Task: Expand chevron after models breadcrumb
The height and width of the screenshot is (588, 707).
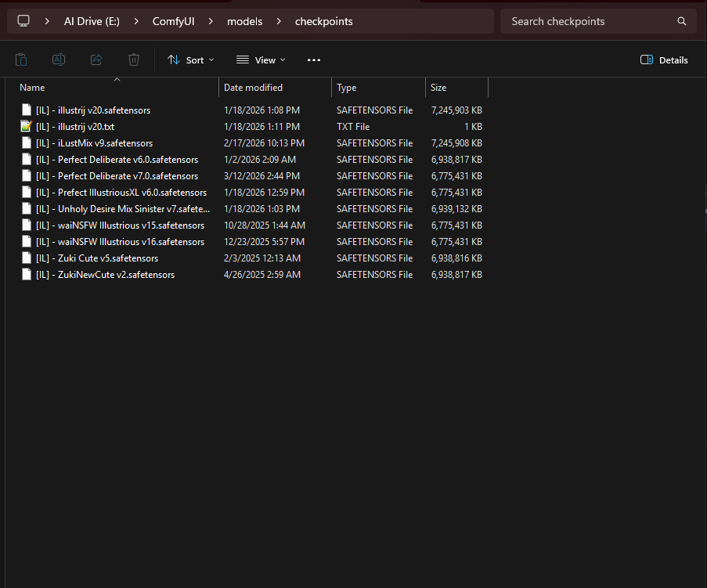Action: coord(279,21)
